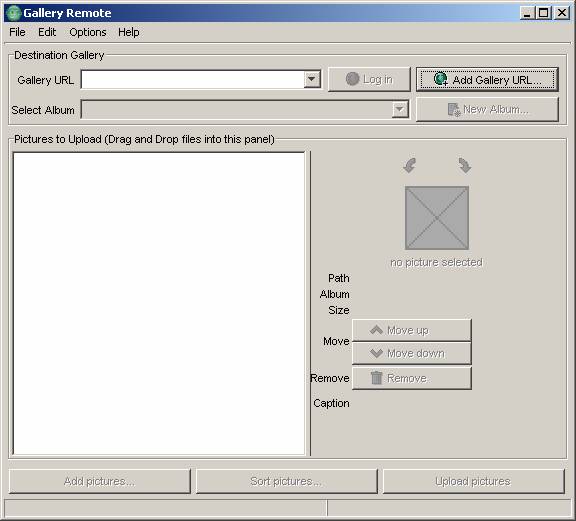Click the rotate right arrow icon
The image size is (576, 521).
tap(465, 165)
